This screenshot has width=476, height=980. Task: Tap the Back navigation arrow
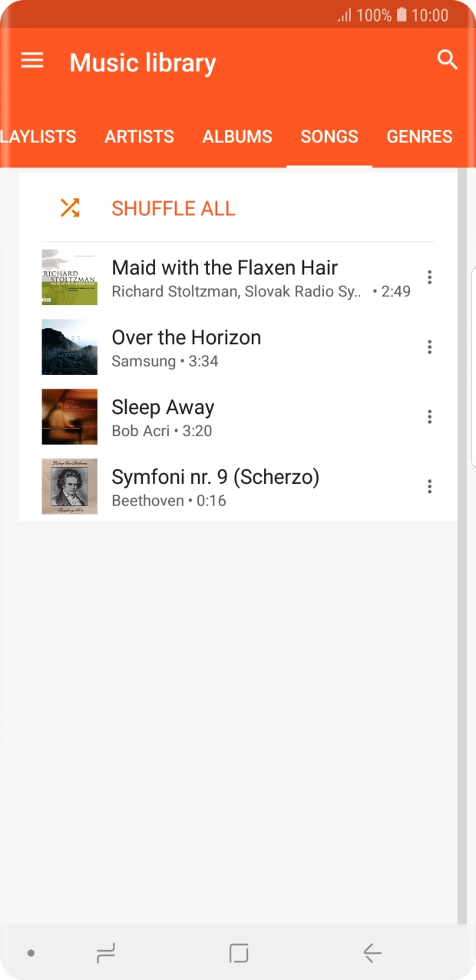pyautogui.click(x=372, y=952)
